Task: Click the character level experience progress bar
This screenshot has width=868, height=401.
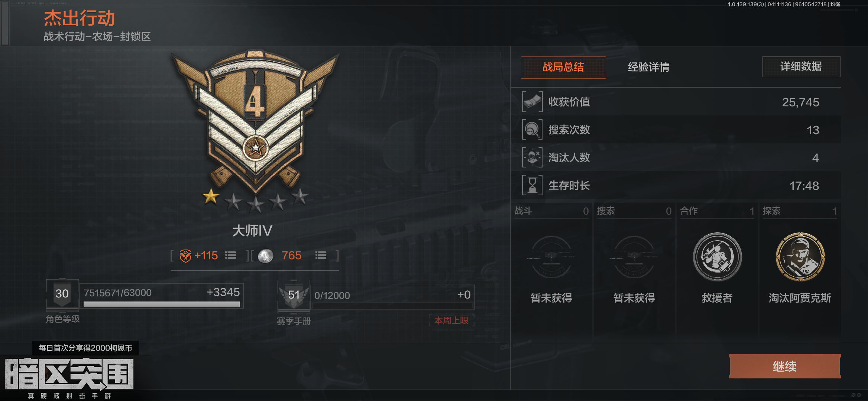Action: pos(162,304)
